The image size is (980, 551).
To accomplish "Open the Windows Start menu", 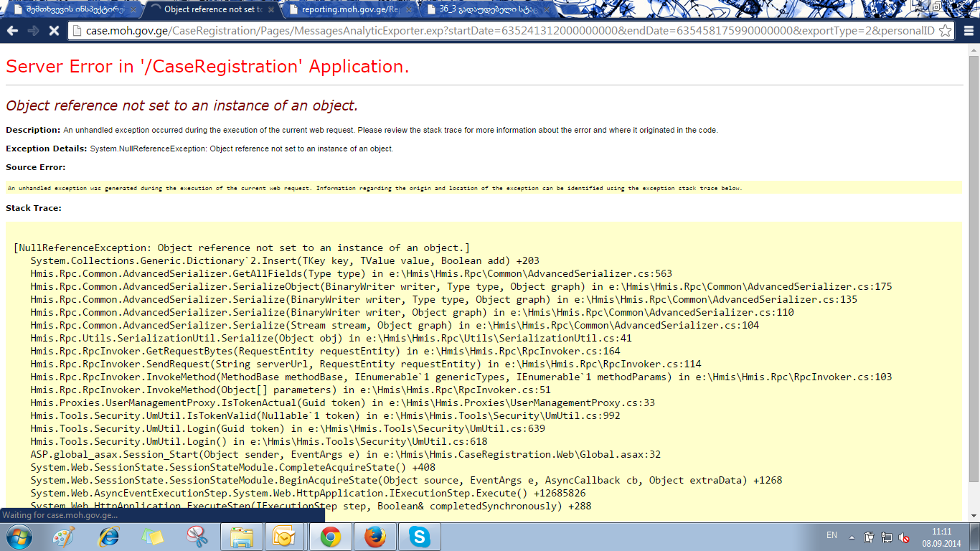I will pos(18,537).
